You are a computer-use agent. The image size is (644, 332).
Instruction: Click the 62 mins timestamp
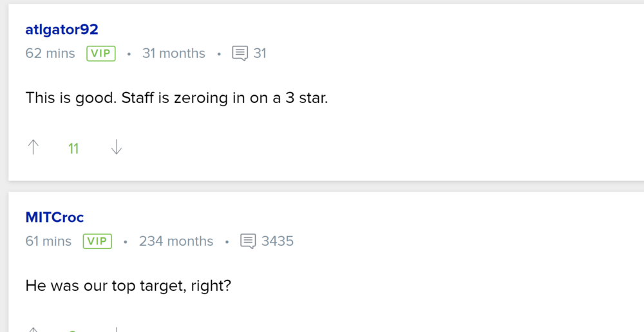coord(50,53)
